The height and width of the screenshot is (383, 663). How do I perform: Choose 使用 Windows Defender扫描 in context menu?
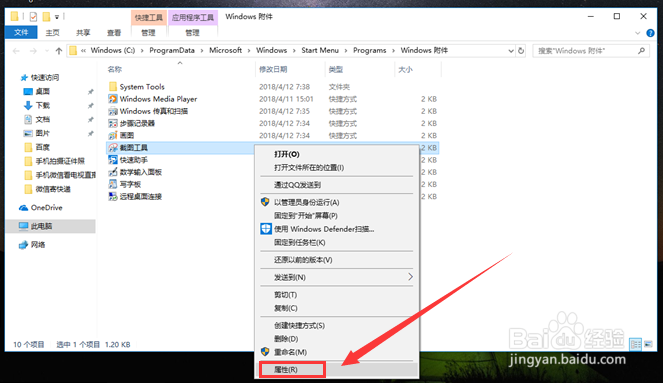(337, 229)
